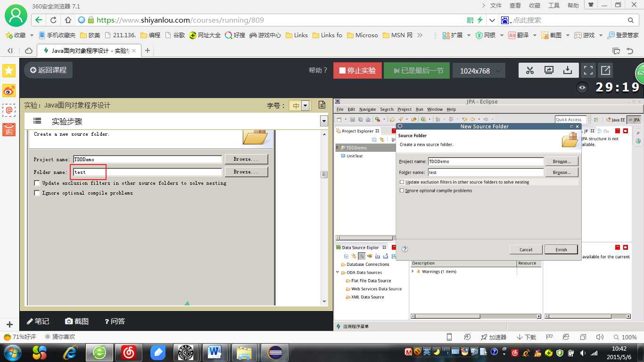Click the Finish button in dialog
This screenshot has width=644, height=362.
pos(561,250)
